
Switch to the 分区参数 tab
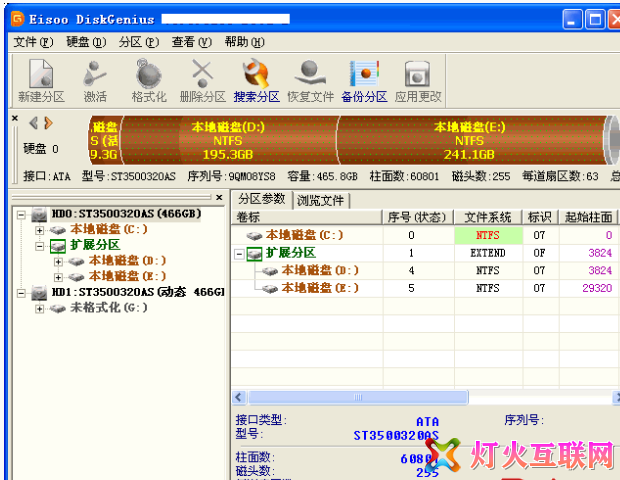pos(262,199)
